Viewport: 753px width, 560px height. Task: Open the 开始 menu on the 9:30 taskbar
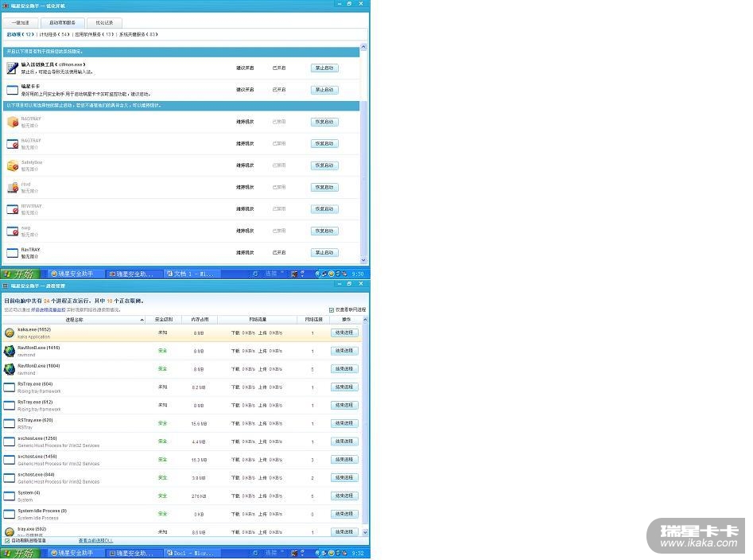19,274
